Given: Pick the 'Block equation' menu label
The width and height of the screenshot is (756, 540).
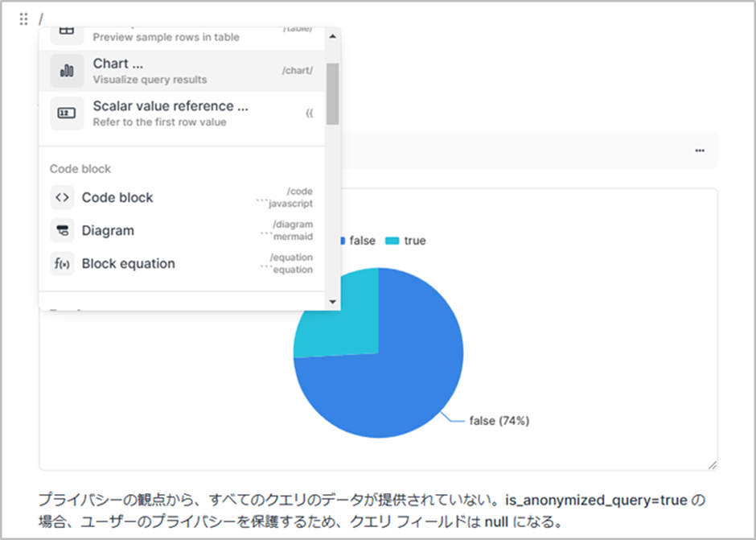Looking at the screenshot, I should pos(128,264).
